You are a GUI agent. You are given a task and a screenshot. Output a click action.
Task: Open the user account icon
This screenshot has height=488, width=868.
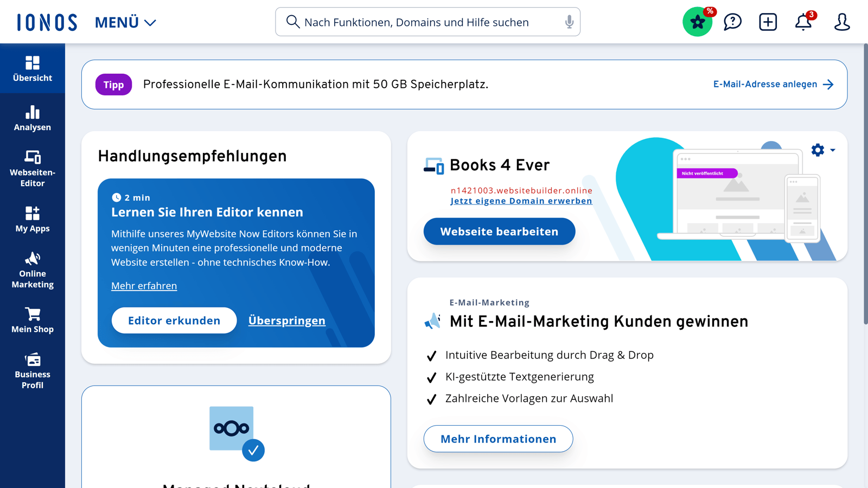coord(841,22)
